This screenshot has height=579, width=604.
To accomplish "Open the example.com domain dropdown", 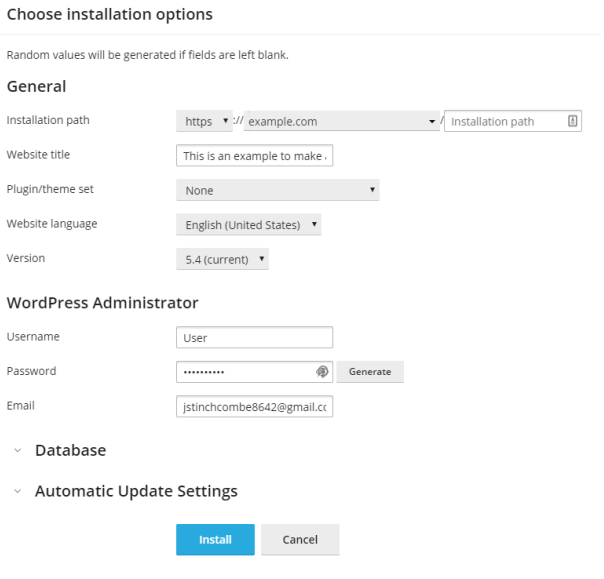I will [341, 121].
